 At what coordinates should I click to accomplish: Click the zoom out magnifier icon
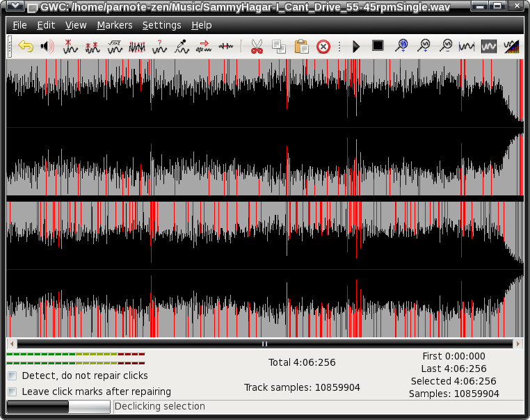pyautogui.click(x=446, y=46)
